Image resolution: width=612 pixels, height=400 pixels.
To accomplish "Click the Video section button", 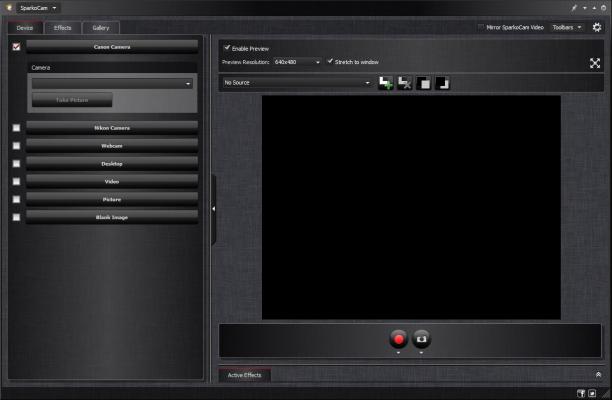I will tap(112, 182).
